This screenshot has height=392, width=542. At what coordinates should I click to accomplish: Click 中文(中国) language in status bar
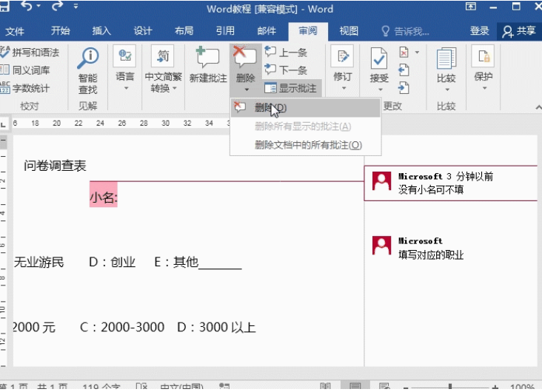[182, 387]
